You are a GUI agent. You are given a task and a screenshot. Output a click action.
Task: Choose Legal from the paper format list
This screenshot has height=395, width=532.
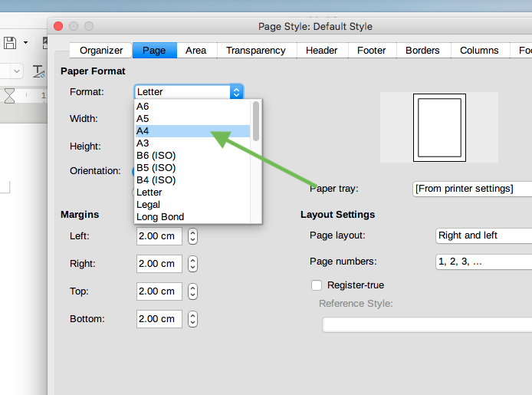(192, 205)
